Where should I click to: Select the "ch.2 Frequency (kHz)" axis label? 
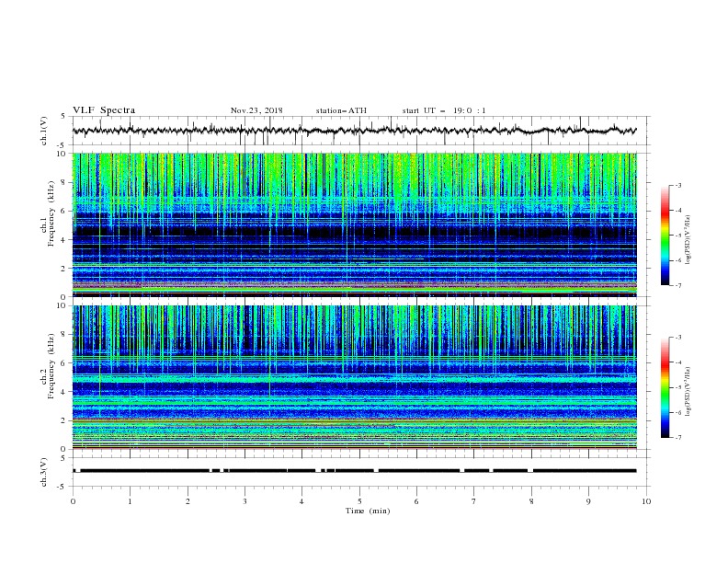pyautogui.click(x=48, y=366)
